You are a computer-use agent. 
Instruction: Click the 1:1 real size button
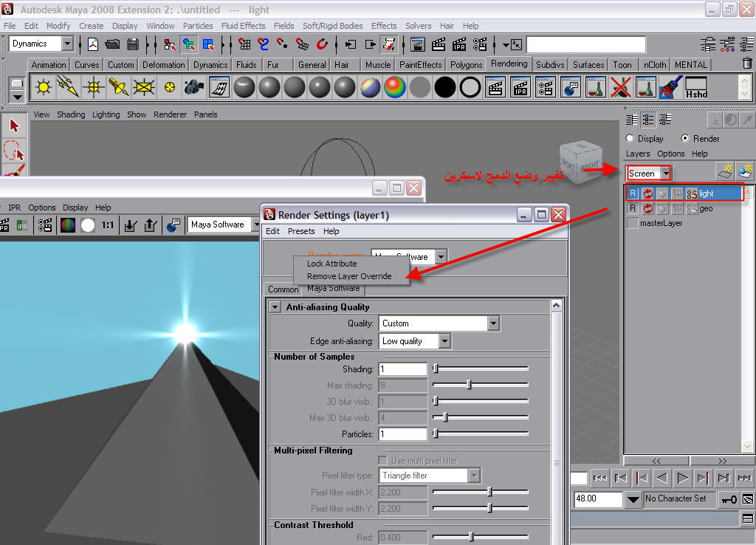108,224
